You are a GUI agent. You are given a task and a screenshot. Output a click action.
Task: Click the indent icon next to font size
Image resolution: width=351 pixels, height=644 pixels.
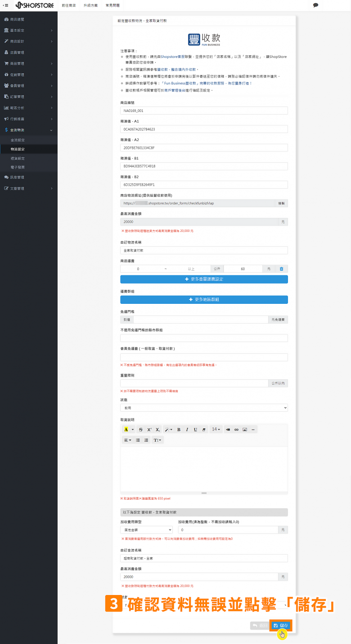click(x=228, y=430)
